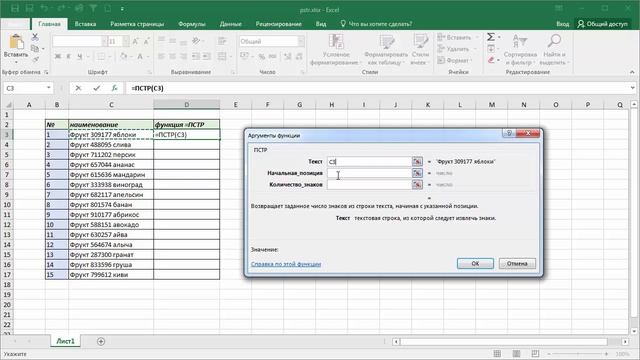Click the cell borders icon
Image resolution: width=640 pixels, height=360 pixels.
tap(101, 56)
